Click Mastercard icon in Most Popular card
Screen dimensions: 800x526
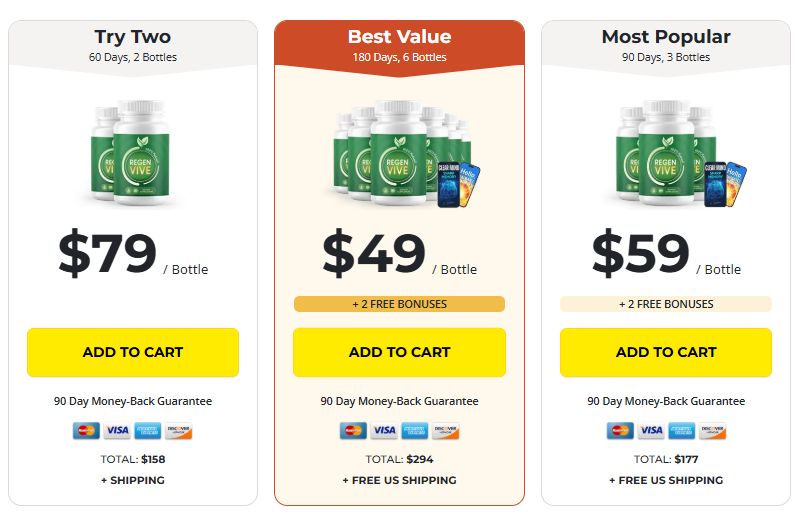tap(620, 431)
